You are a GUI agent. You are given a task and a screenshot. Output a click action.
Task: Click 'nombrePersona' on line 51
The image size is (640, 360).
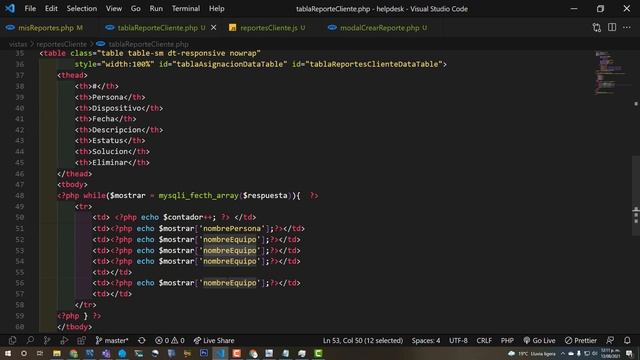232,229
